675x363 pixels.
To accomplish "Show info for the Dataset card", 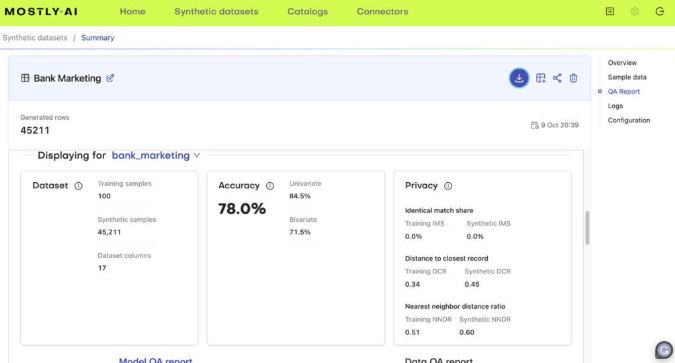I will 78,186.
